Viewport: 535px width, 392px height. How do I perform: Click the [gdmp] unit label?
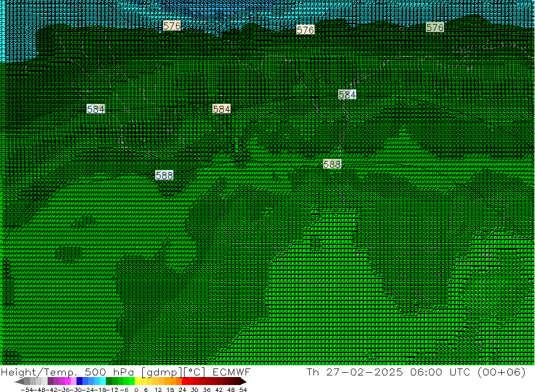(x=162, y=373)
